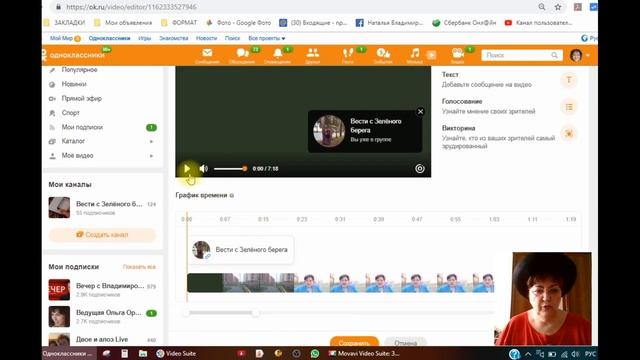This screenshot has height=360, width=640.
Task: Open the ФОРМАТ bookmarks folder
Action: click(x=179, y=23)
